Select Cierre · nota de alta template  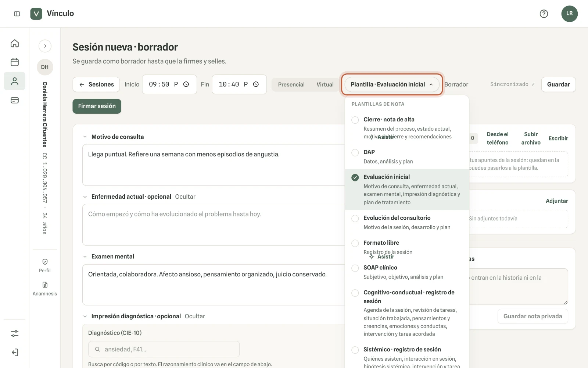click(x=407, y=128)
